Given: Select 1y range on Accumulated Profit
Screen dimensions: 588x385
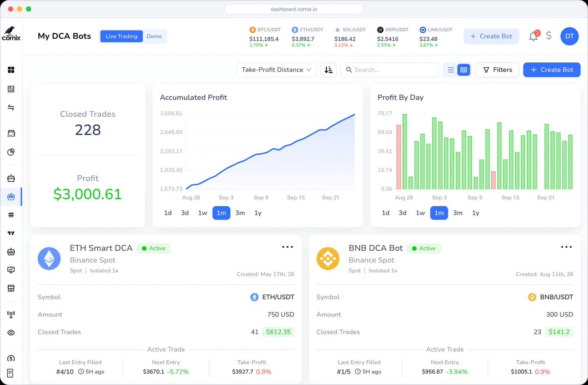Looking at the screenshot, I should tap(258, 213).
